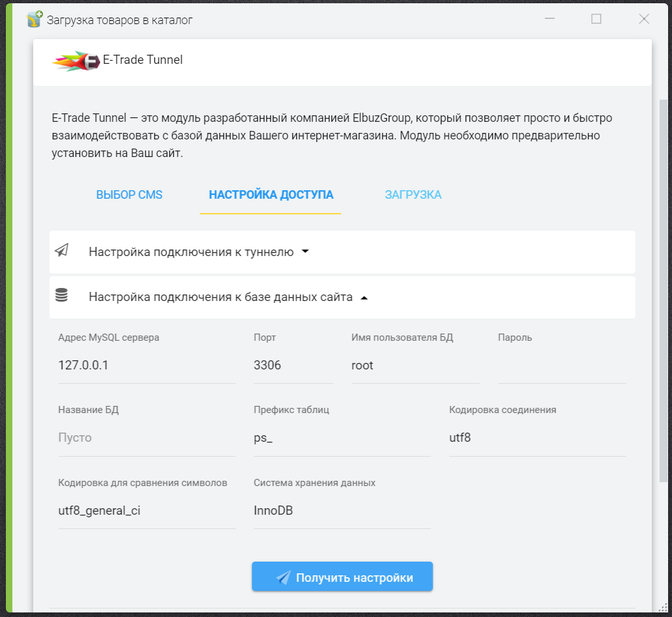Open the InnoDB storage engine field

click(x=342, y=511)
